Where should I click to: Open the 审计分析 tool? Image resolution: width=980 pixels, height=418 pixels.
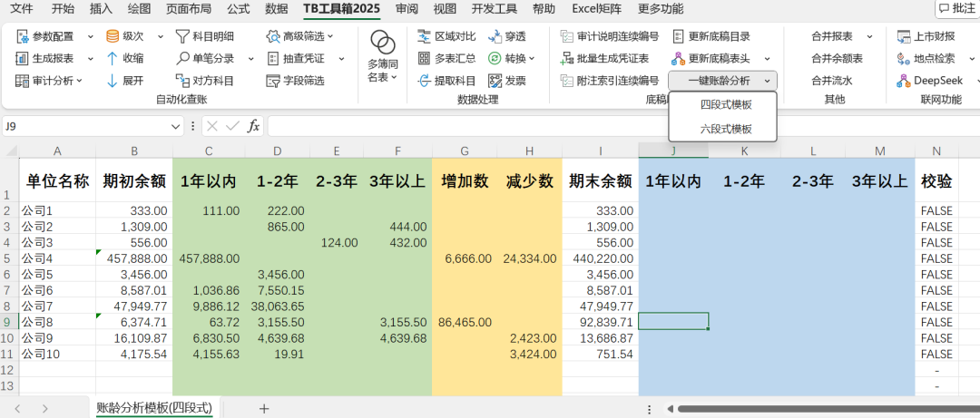click(x=49, y=81)
